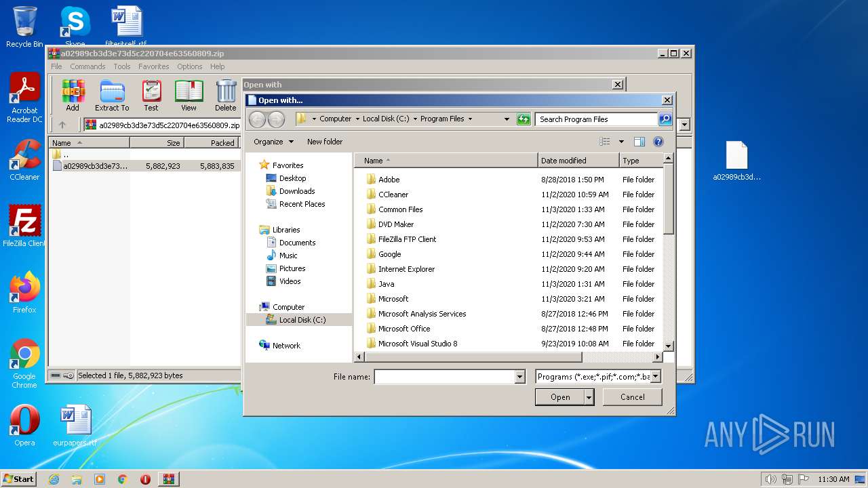Click Internet Explorer icon in taskbar
Viewport: 868px width, 488px height.
click(54, 479)
